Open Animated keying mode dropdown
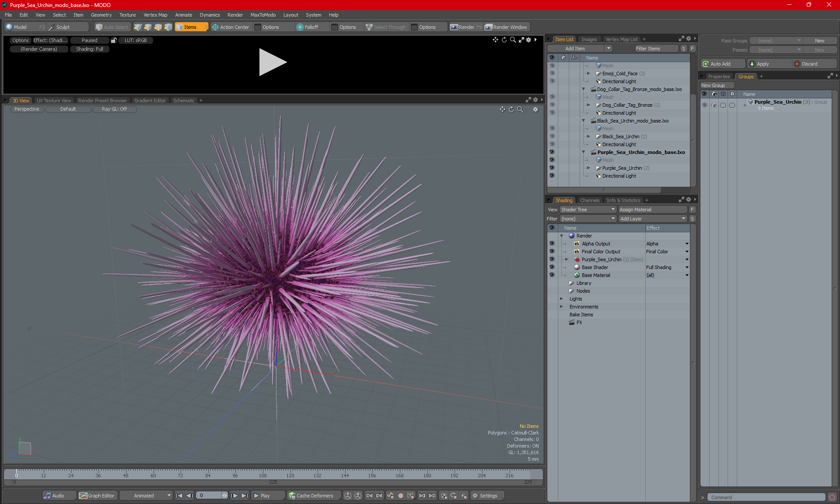 click(x=146, y=496)
